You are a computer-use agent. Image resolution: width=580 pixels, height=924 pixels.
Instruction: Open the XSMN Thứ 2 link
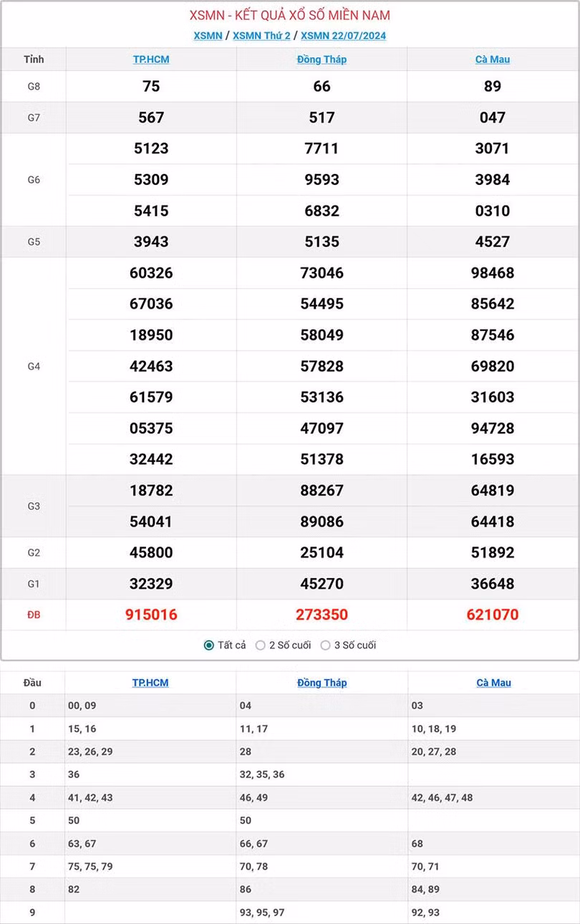coord(261,36)
